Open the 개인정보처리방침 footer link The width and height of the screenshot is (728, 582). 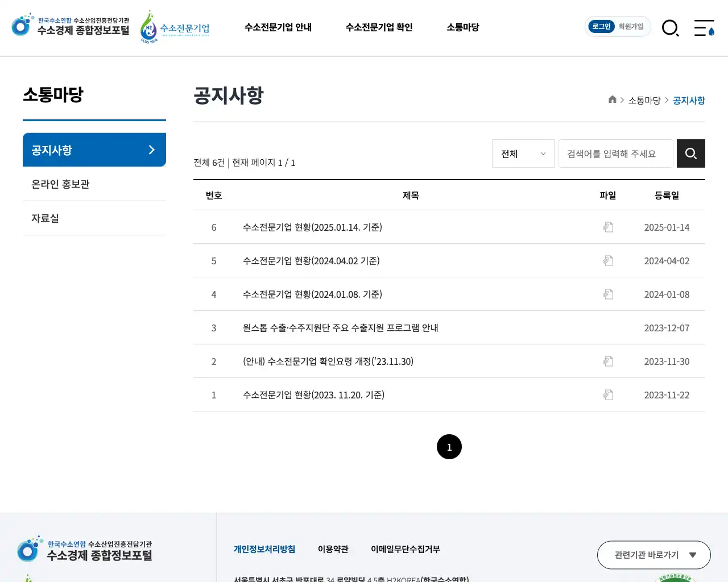(264, 549)
